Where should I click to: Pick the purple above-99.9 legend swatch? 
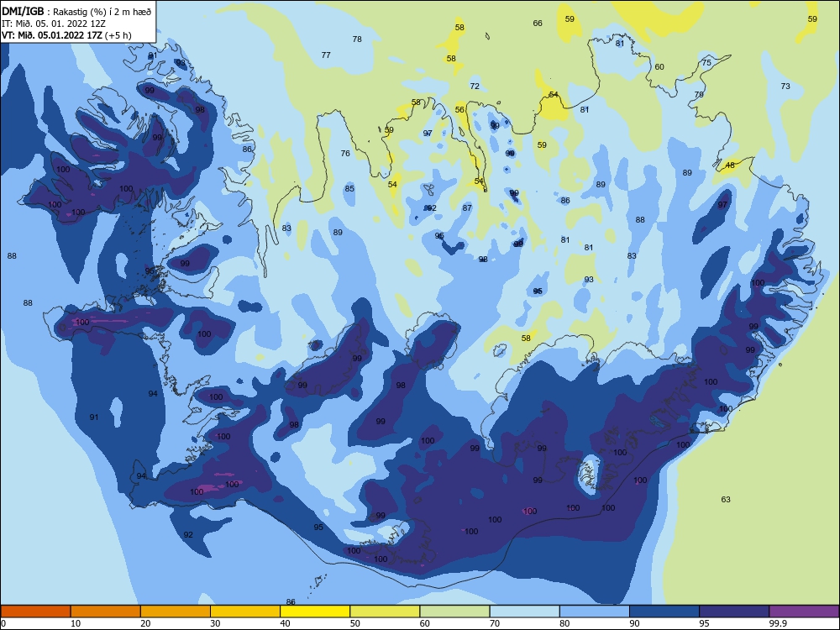pyautogui.click(x=804, y=612)
